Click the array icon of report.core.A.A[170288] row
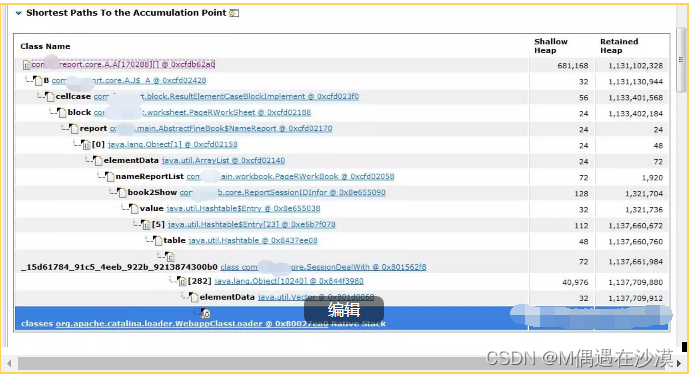 pos(26,65)
